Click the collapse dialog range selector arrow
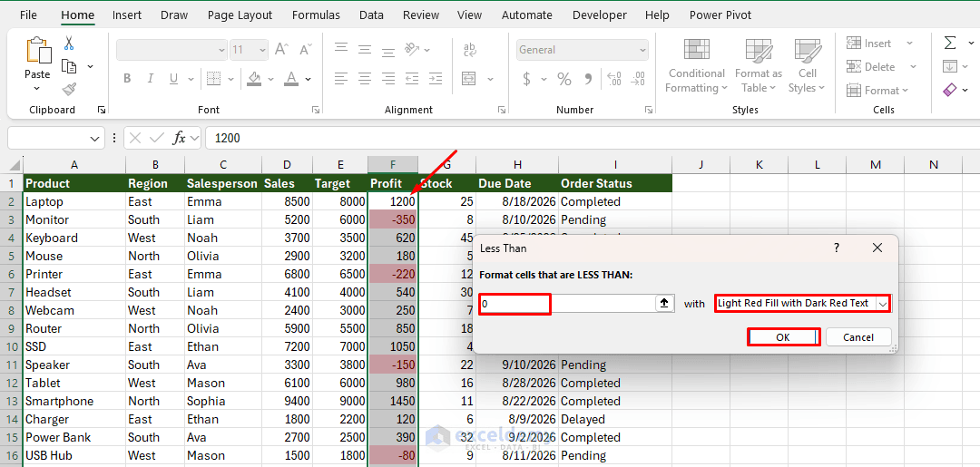Image resolution: width=980 pixels, height=467 pixels. pyautogui.click(x=664, y=304)
